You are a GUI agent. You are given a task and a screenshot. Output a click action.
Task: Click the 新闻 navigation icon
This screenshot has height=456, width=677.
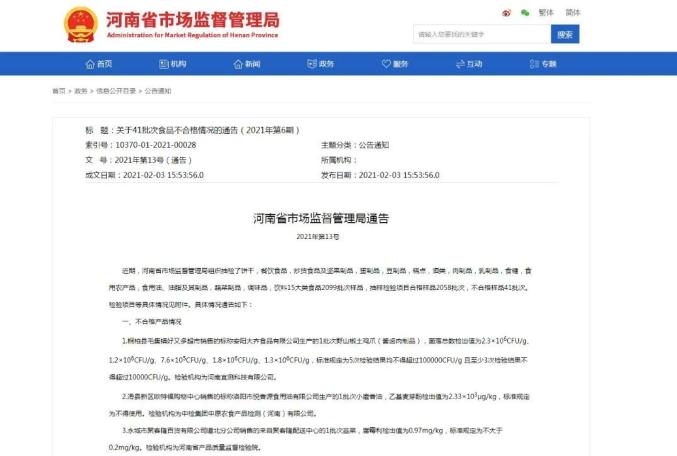(x=238, y=64)
